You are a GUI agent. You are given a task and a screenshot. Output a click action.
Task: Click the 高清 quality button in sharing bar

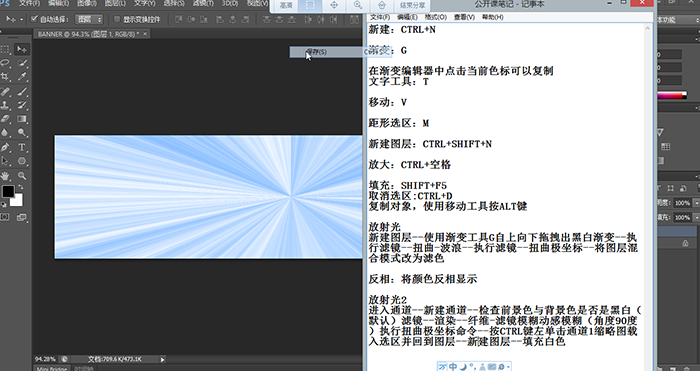(286, 6)
